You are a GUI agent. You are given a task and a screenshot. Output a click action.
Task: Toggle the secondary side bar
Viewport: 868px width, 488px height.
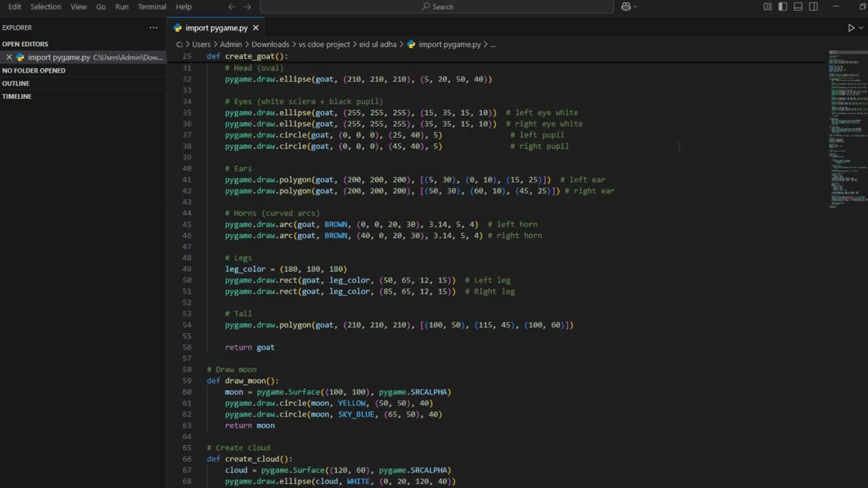pos(814,7)
